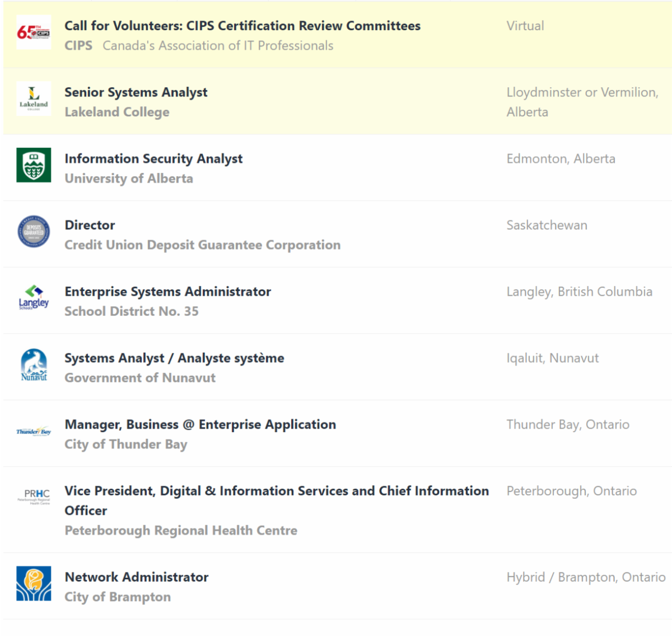672x637 pixels.
Task: Click the PRHC health centre logo
Action: (36, 496)
